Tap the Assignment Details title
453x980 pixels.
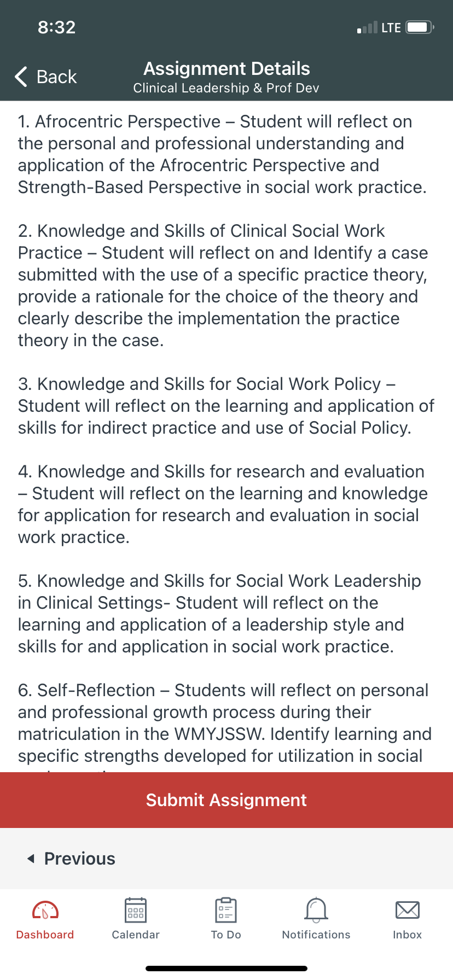click(x=226, y=69)
